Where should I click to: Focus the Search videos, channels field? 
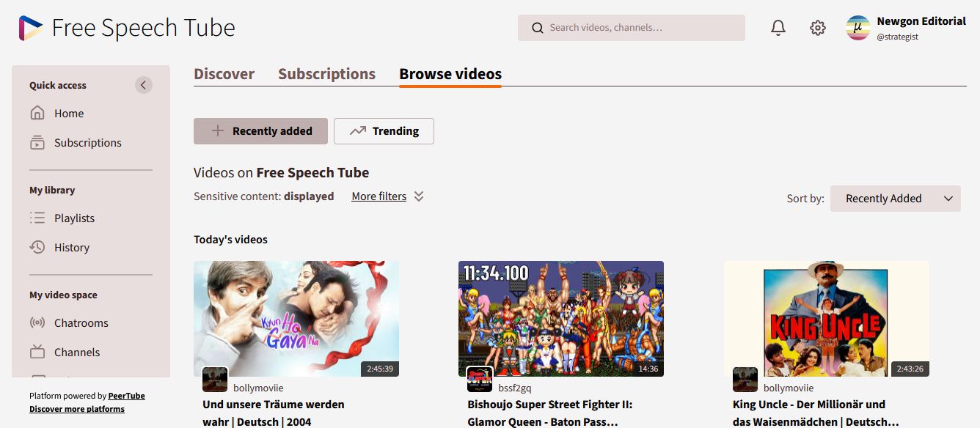[x=638, y=28]
